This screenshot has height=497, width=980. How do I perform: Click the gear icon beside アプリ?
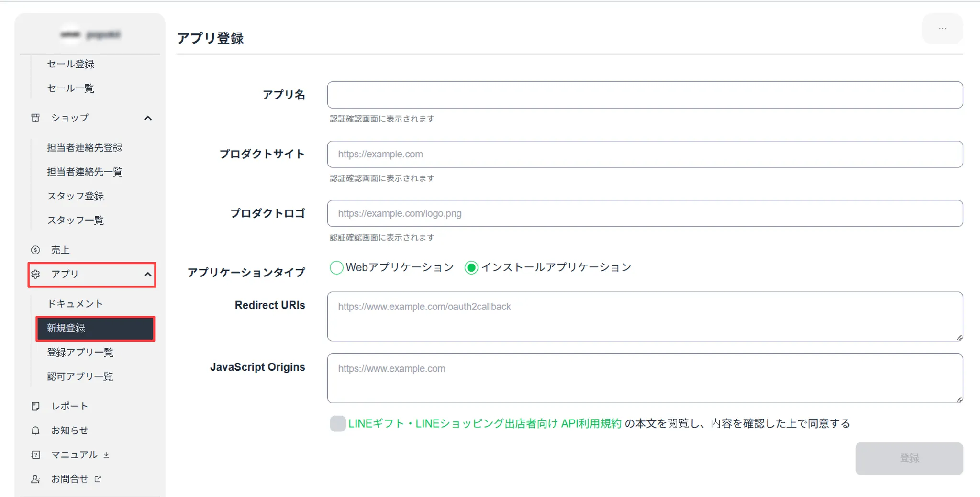[x=35, y=274]
